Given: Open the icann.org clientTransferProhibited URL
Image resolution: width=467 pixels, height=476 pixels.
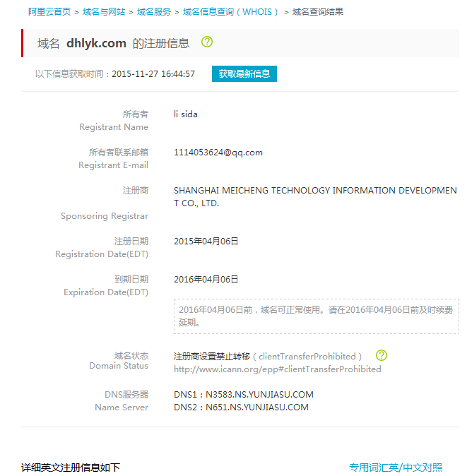Looking at the screenshot, I should (x=278, y=369).
